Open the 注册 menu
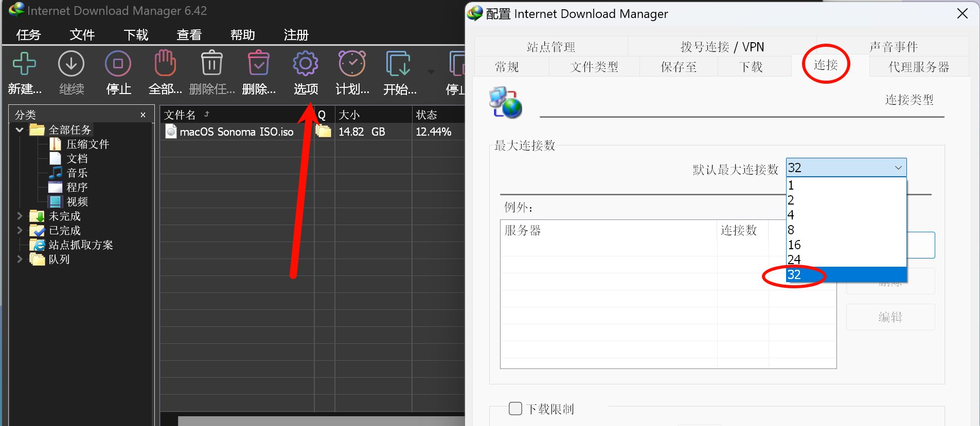The width and height of the screenshot is (980, 426). click(x=296, y=34)
